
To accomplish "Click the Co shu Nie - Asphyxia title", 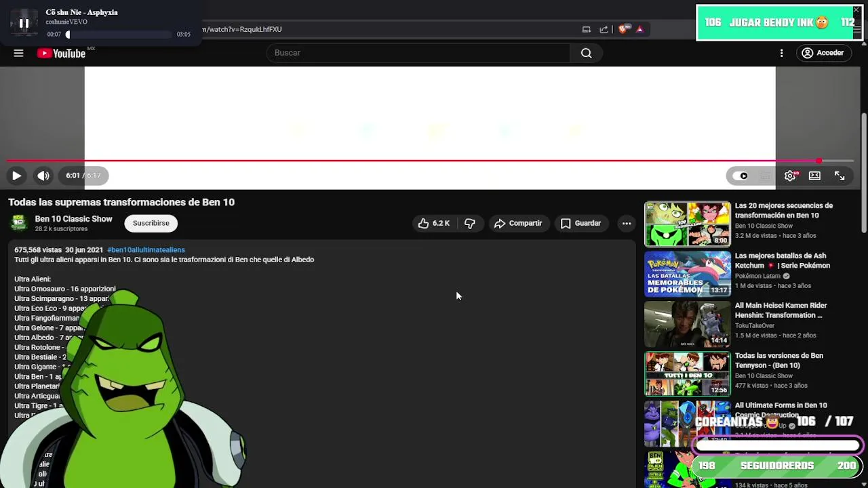I will 81,12.
